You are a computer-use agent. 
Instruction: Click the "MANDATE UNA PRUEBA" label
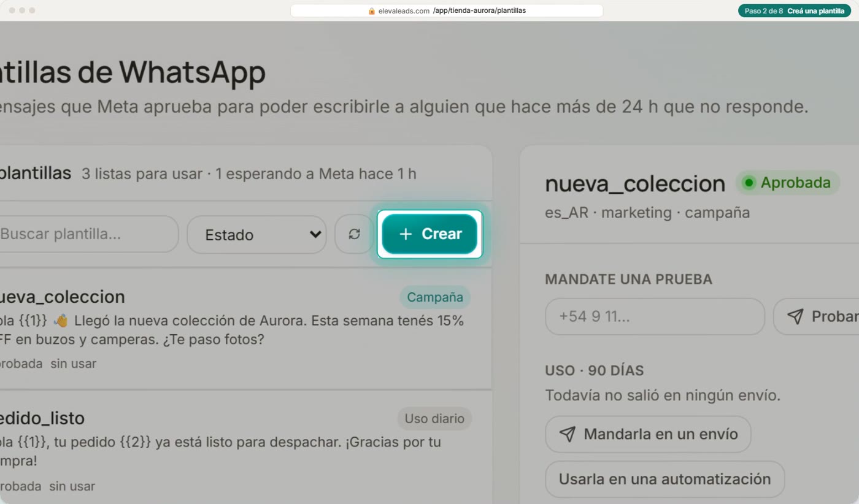(x=628, y=279)
